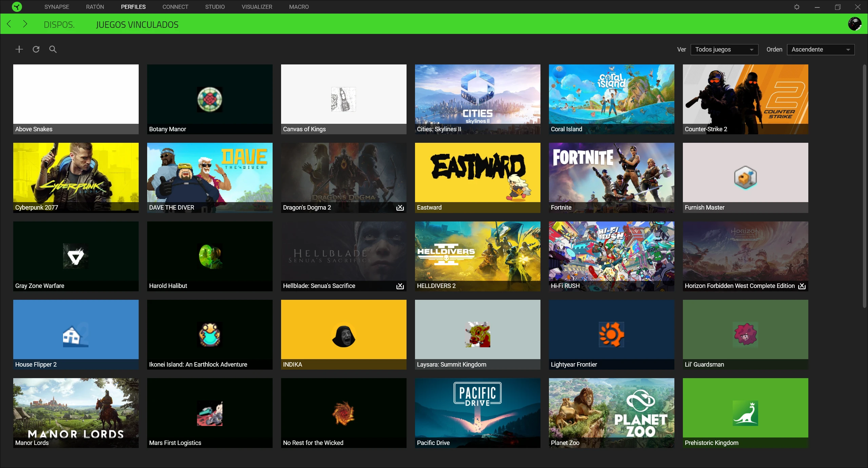The image size is (868, 468).
Task: Select Cyberpunk 2077 game card
Action: point(76,178)
